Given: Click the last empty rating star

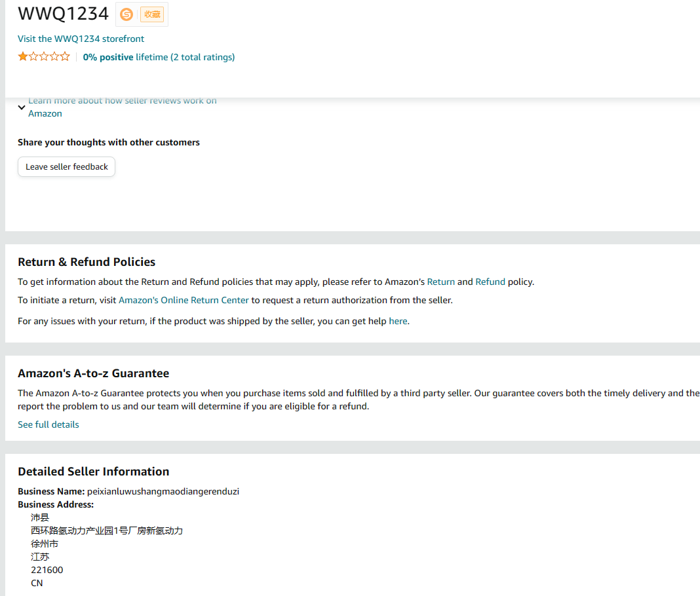Looking at the screenshot, I should point(65,57).
